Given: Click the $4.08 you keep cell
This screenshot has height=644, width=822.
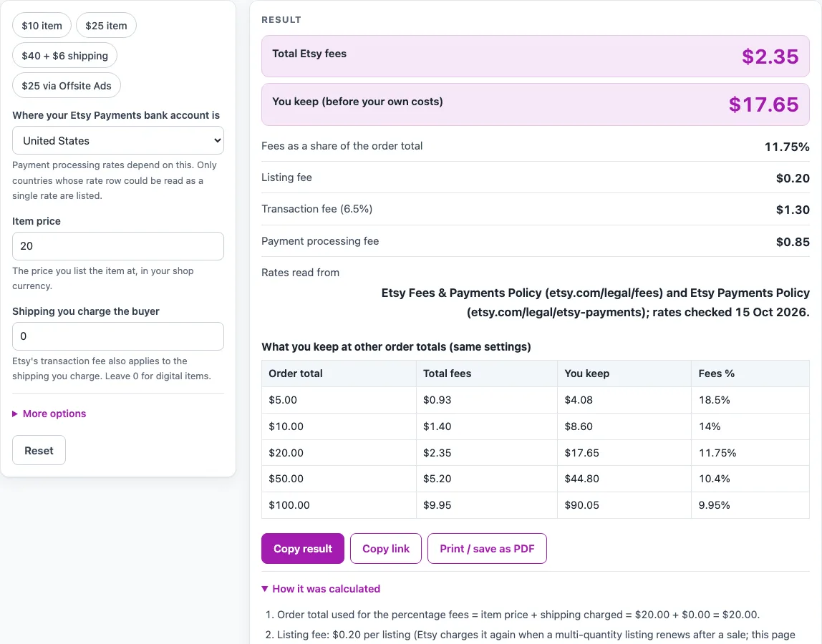Looking at the screenshot, I should click(x=624, y=400).
